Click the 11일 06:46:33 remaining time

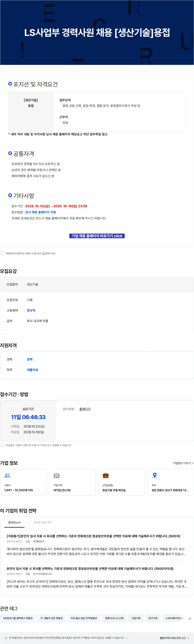28,417
